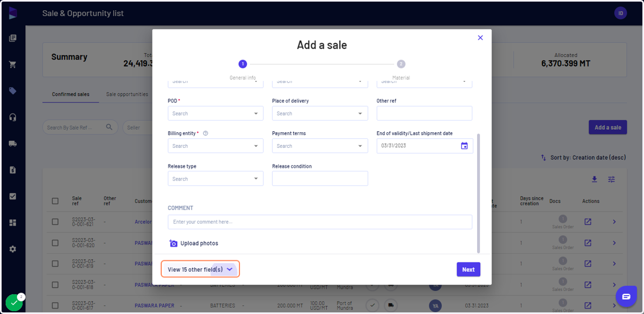Open the table filter settings icon
Screen dimensions: 644x314
pos(611,180)
